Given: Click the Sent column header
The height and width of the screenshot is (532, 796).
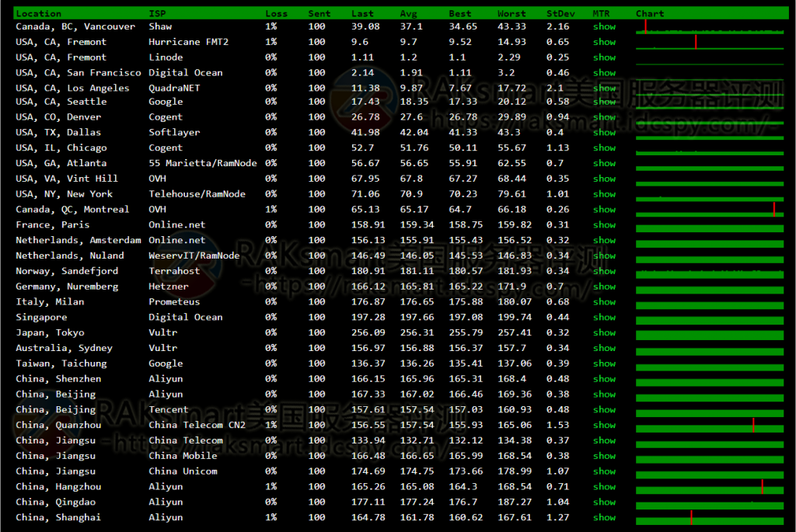Looking at the screenshot, I should pos(319,14).
